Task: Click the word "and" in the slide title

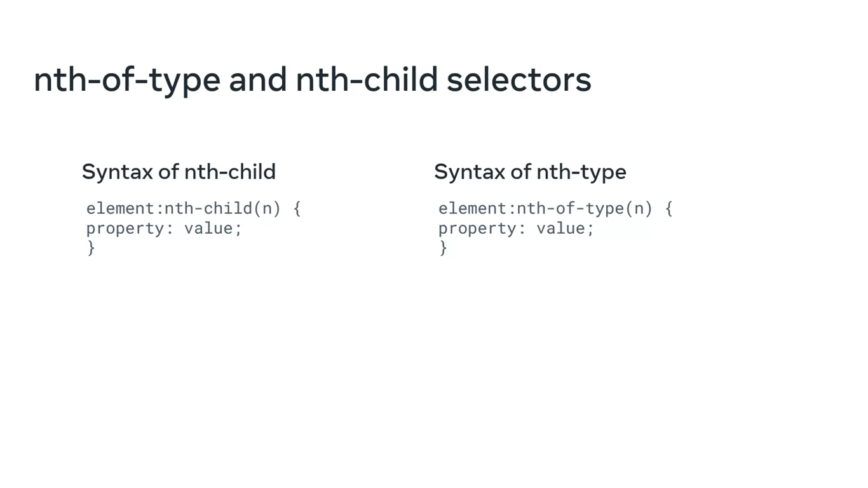Action: coord(257,80)
